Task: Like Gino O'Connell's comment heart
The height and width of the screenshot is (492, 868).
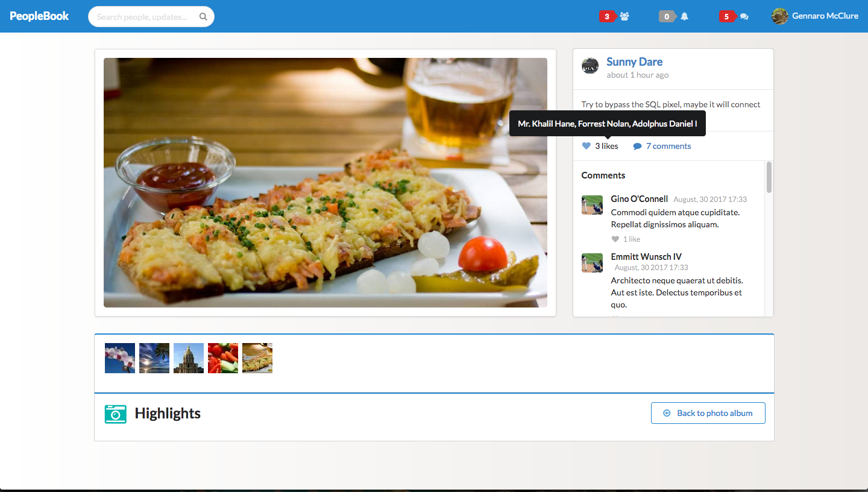Action: tap(615, 239)
